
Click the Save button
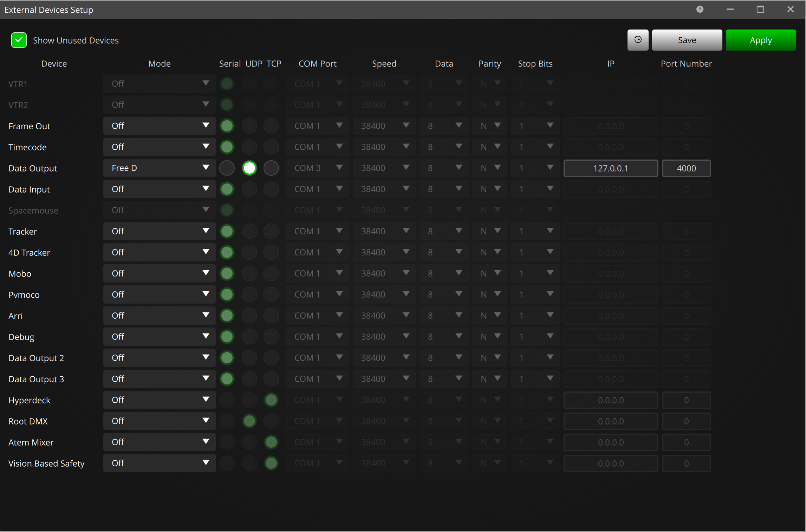(687, 40)
